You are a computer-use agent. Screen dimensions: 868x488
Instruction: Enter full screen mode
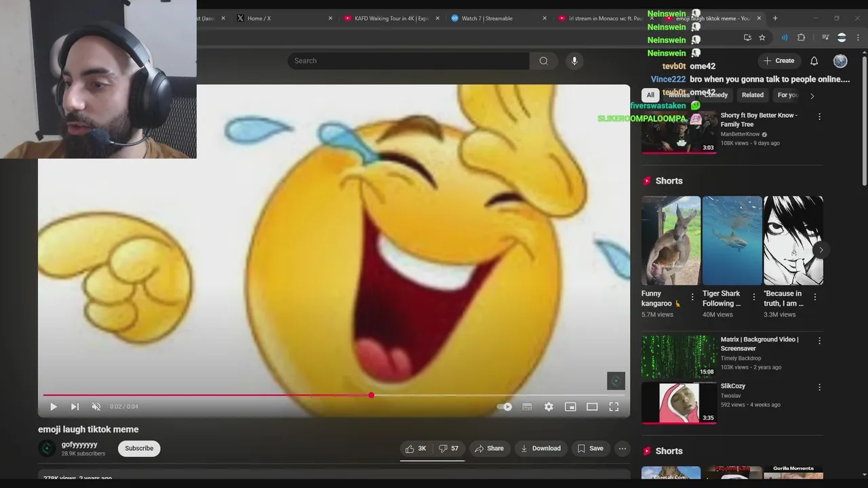pyautogui.click(x=614, y=407)
